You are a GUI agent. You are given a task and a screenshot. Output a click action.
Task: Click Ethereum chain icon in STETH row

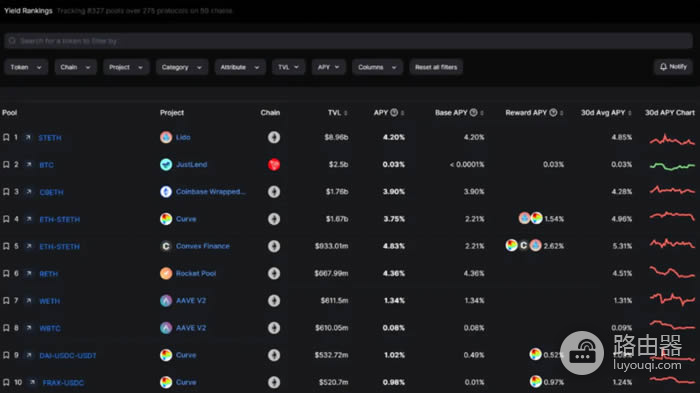point(274,137)
